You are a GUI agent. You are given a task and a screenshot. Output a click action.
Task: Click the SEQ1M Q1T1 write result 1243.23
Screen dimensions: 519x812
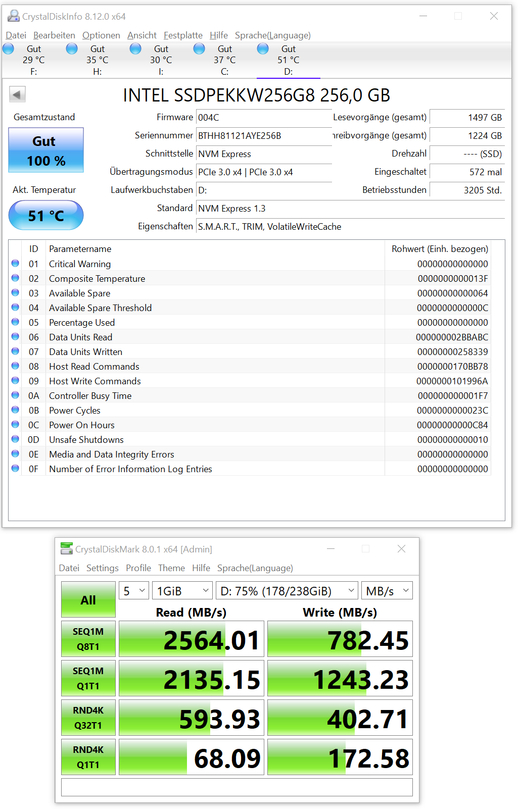(340, 678)
